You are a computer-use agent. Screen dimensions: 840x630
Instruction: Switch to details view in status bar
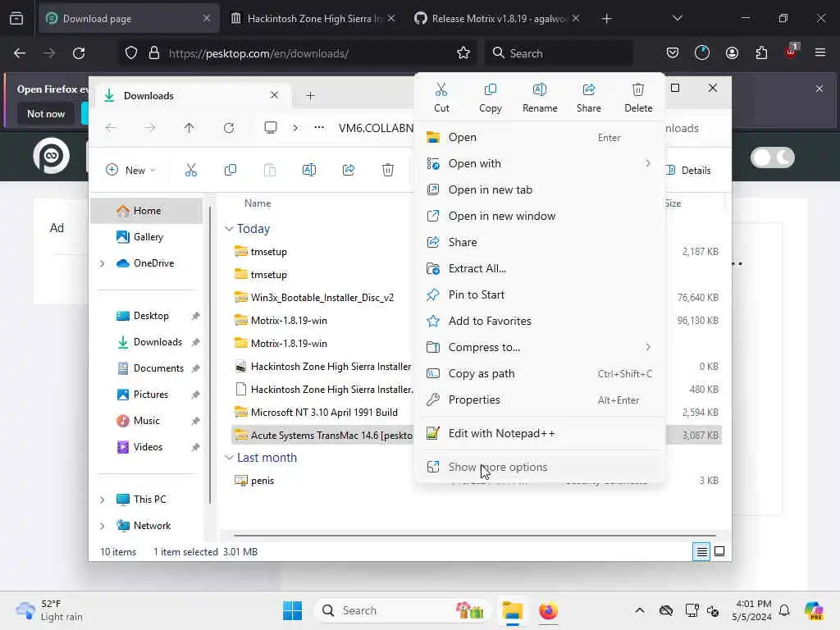click(701, 551)
